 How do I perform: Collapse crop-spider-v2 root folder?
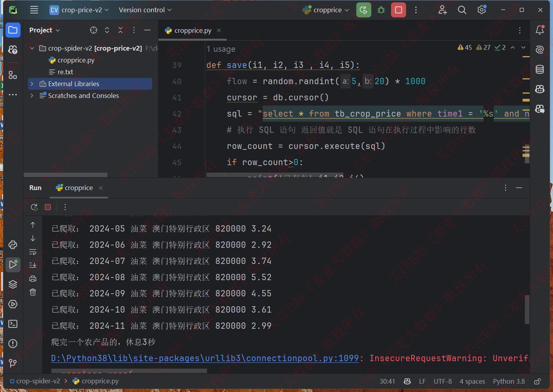tap(32, 48)
